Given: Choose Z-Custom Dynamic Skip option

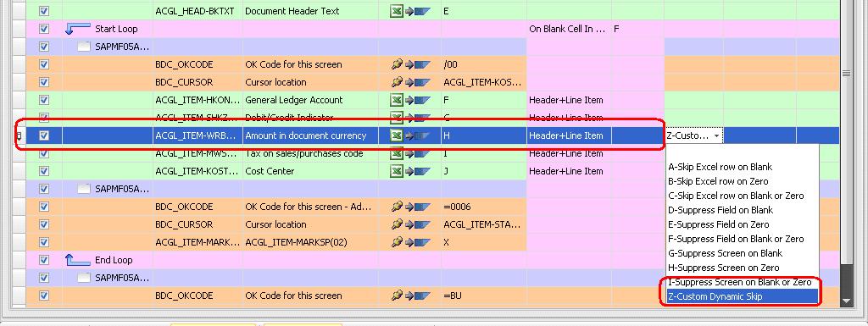Looking at the screenshot, I should click(743, 296).
